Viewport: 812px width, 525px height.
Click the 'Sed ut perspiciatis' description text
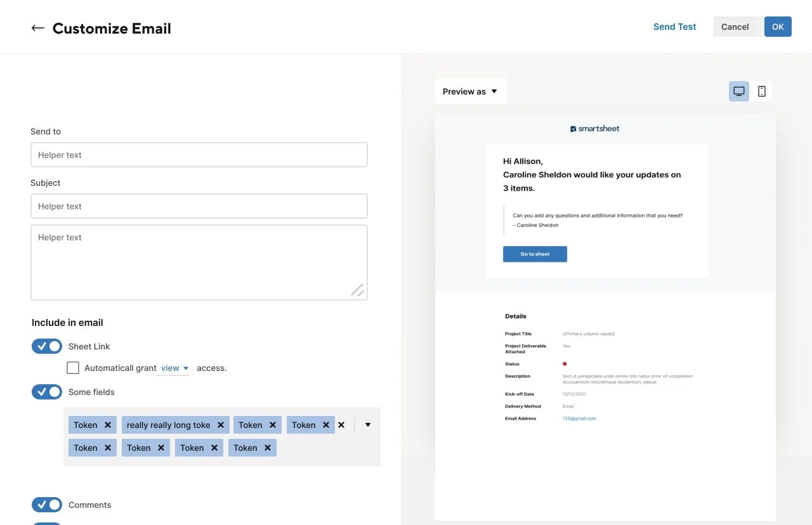point(627,379)
